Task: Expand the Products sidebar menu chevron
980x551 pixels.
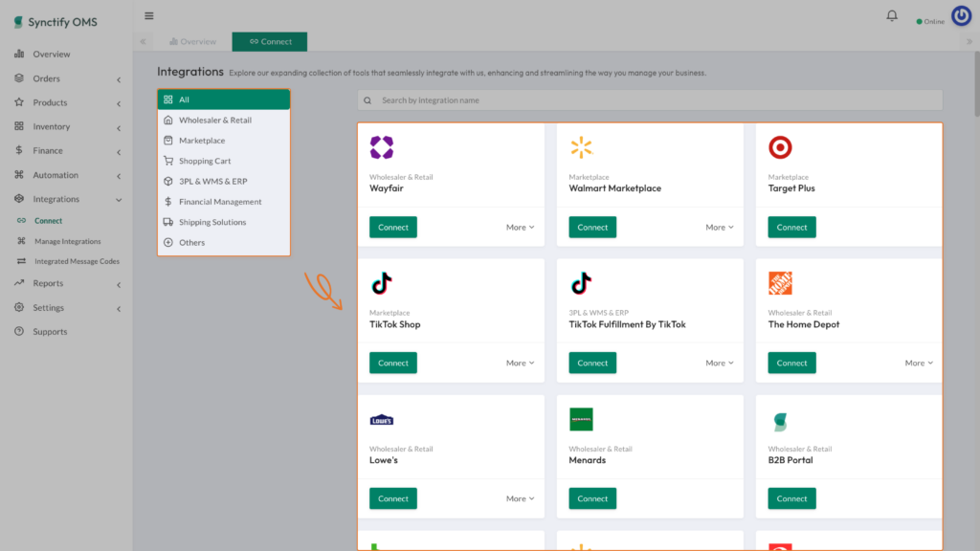Action: click(119, 103)
